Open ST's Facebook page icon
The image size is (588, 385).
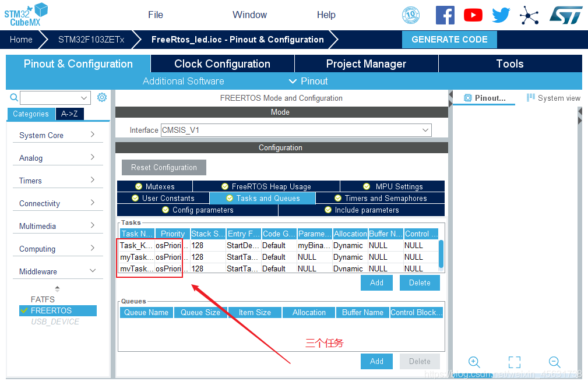point(445,15)
